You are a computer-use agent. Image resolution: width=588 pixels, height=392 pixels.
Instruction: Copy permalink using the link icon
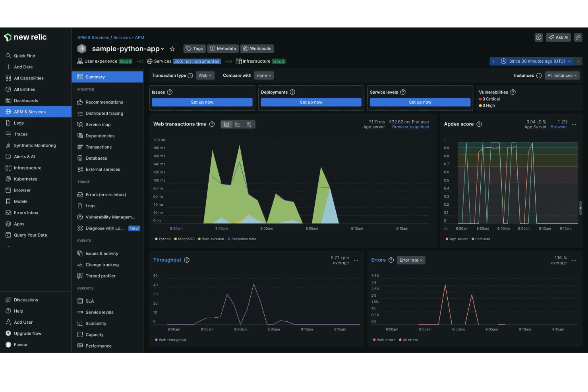coord(578,37)
